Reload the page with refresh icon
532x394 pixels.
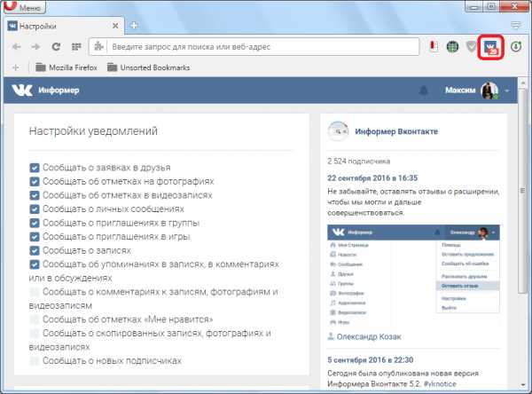[56, 47]
